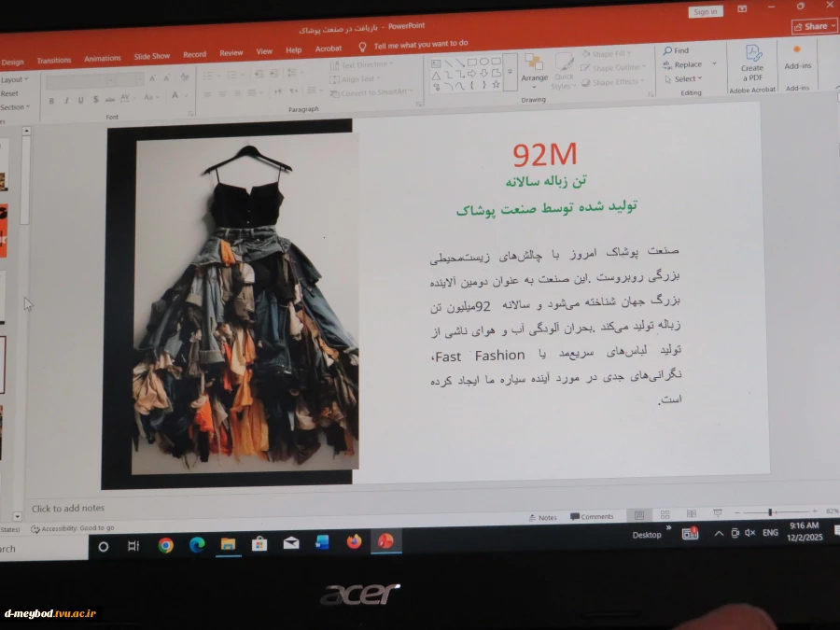
Task: Open the Shape Effects dropdown
Action: coord(612,82)
